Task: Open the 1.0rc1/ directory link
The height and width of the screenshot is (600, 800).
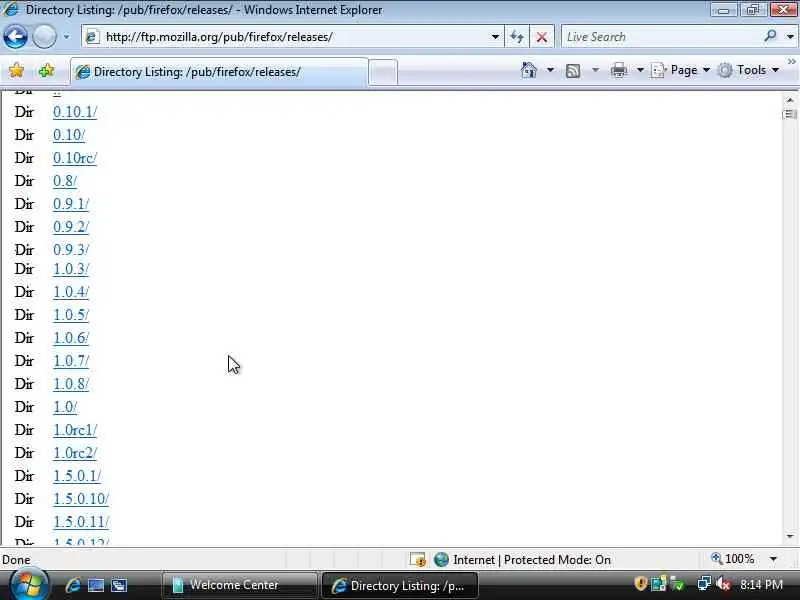Action: [x=75, y=430]
